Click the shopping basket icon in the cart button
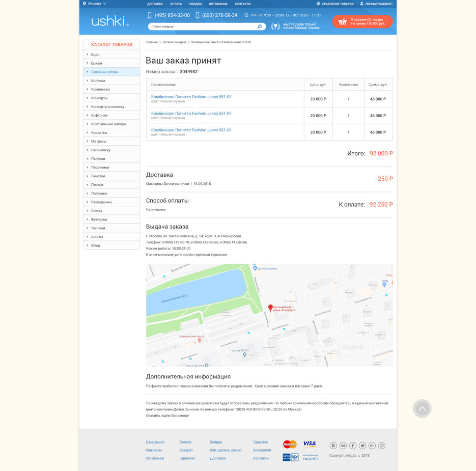Viewport: 476px width, 471px height. click(343, 21)
